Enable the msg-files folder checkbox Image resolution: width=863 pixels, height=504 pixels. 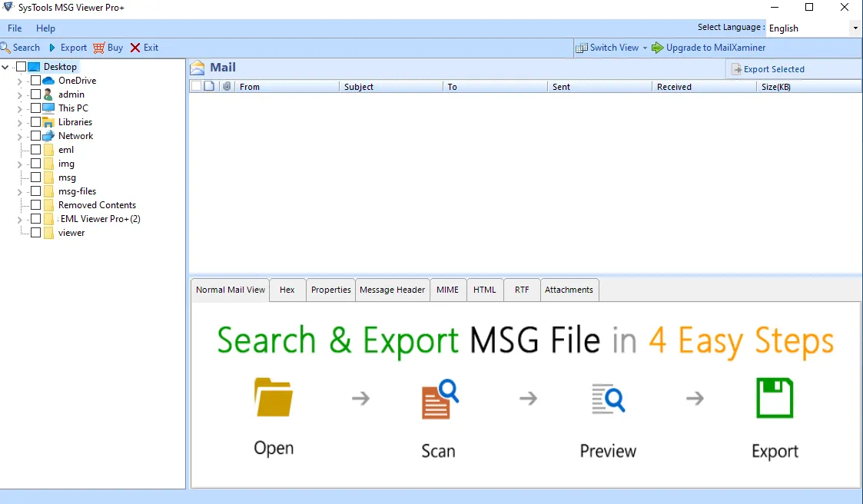(x=35, y=191)
